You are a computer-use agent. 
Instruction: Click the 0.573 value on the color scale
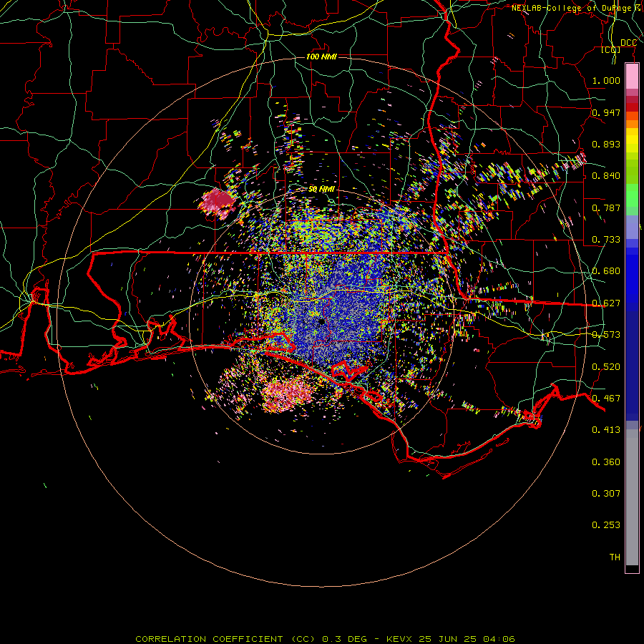[606, 335]
